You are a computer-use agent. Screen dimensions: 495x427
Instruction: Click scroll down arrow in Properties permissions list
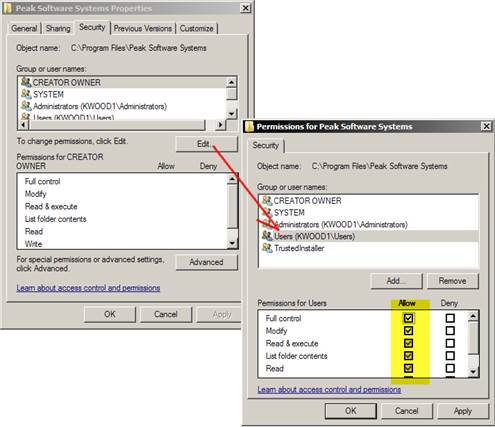coord(233,243)
